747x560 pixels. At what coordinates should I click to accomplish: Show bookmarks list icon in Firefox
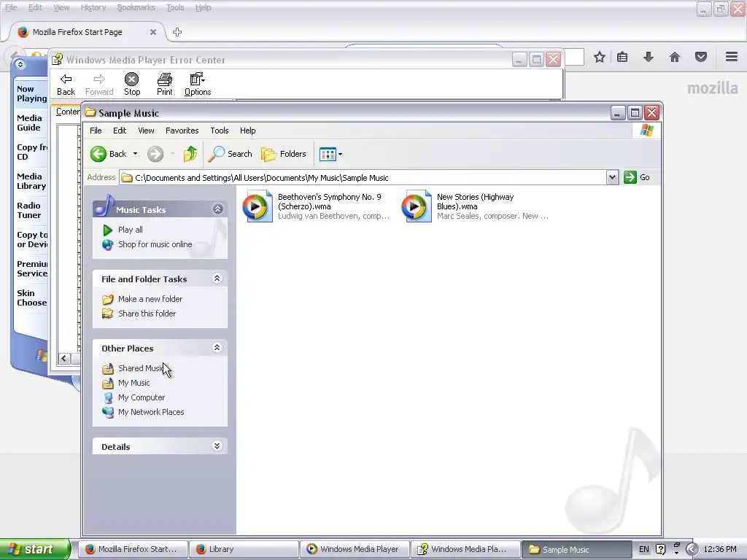pos(622,58)
